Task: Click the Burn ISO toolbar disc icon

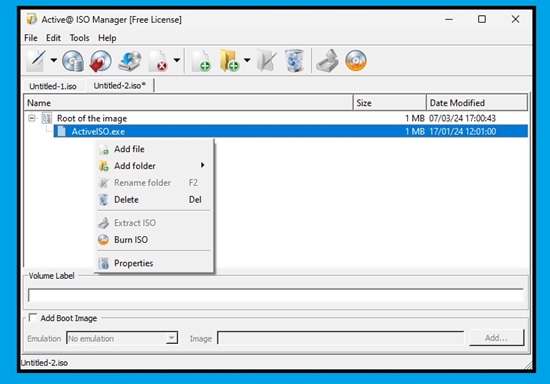Action: 356,61
